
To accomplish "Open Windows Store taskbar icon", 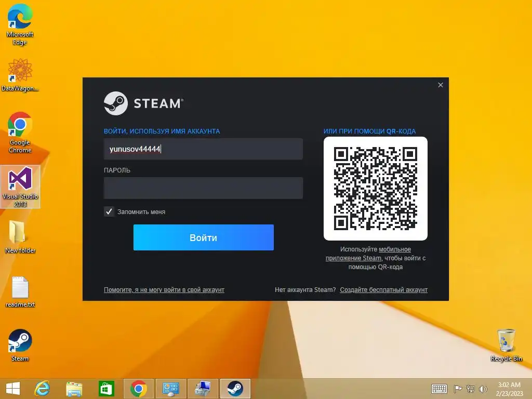I will point(106,389).
